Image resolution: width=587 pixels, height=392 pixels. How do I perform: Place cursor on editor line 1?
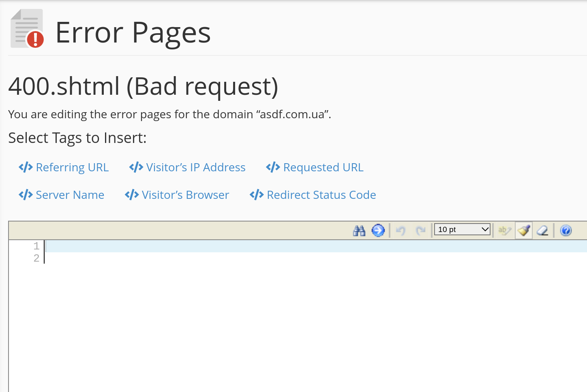click(284, 246)
